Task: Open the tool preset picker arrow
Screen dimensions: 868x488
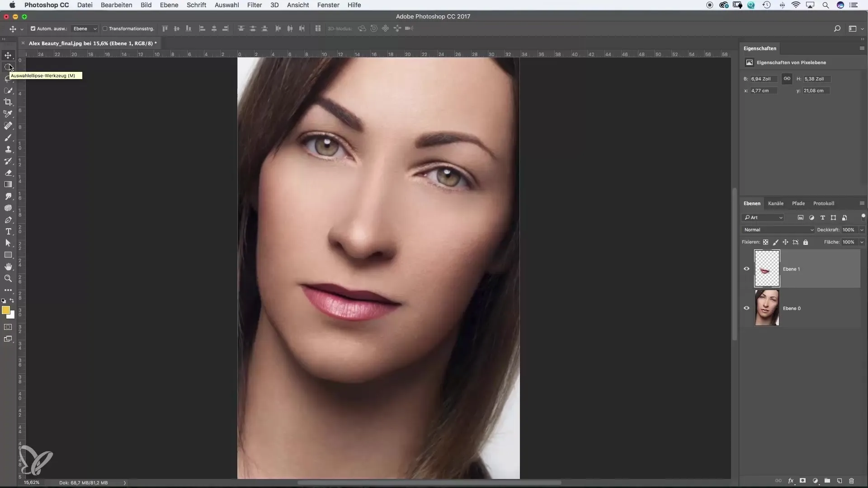Action: click(x=22, y=29)
